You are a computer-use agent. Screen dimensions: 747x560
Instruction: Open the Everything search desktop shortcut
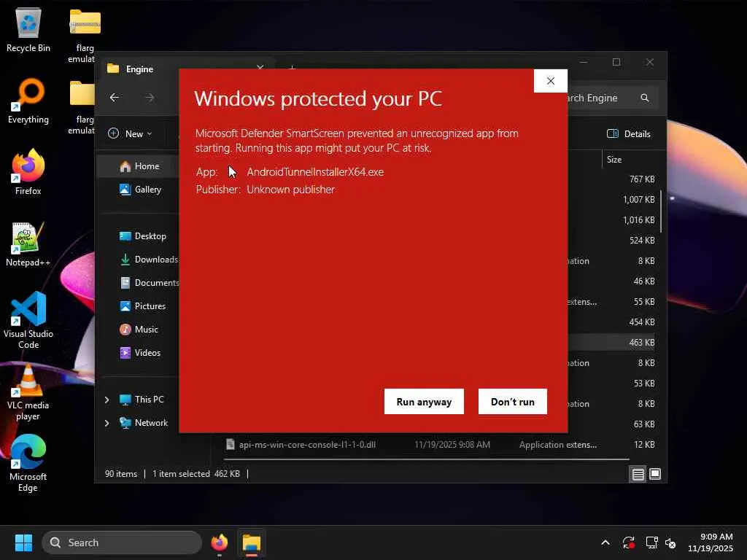(28, 101)
